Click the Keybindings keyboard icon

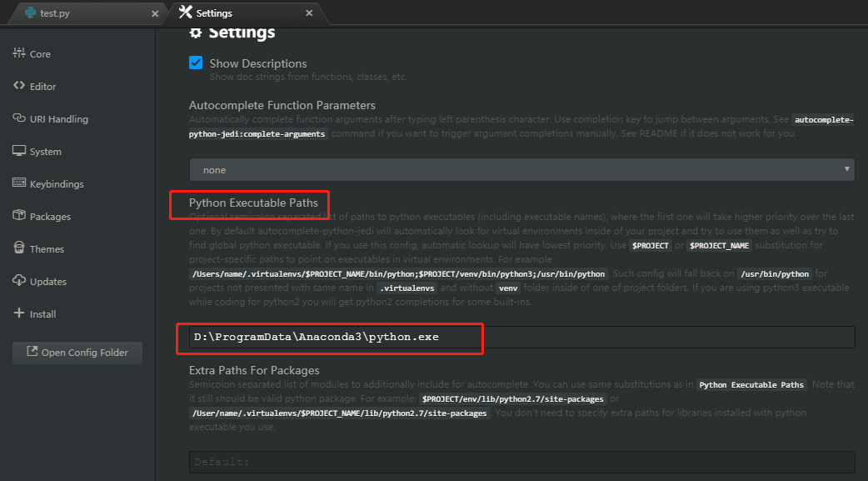click(x=19, y=183)
